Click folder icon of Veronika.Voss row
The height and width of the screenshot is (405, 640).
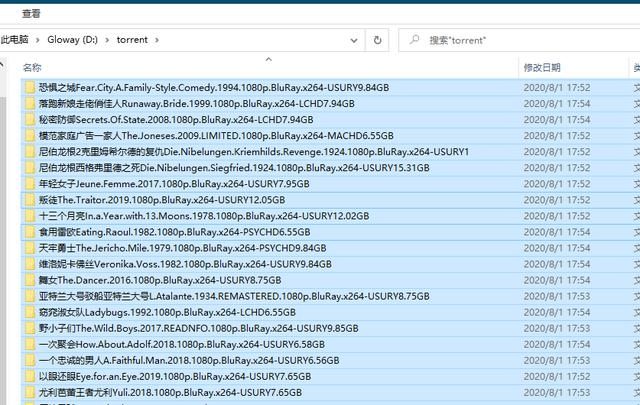(30, 264)
